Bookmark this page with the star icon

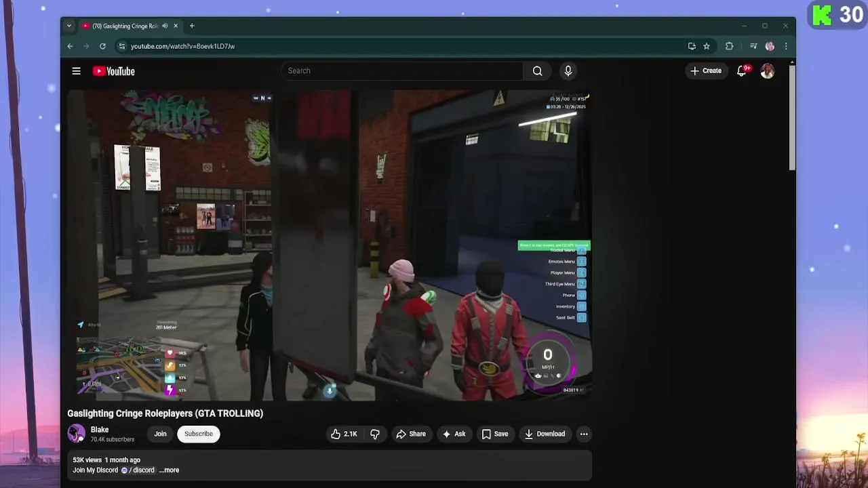pos(707,46)
